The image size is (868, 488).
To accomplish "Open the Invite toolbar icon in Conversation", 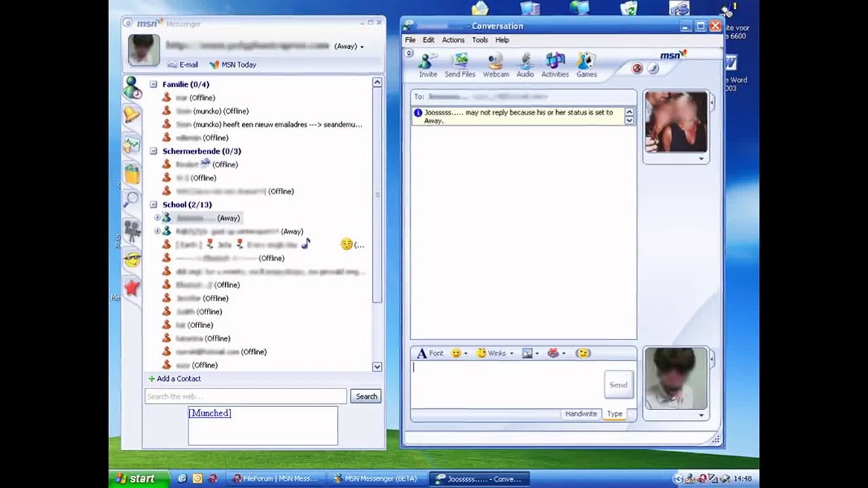I will click(x=428, y=66).
